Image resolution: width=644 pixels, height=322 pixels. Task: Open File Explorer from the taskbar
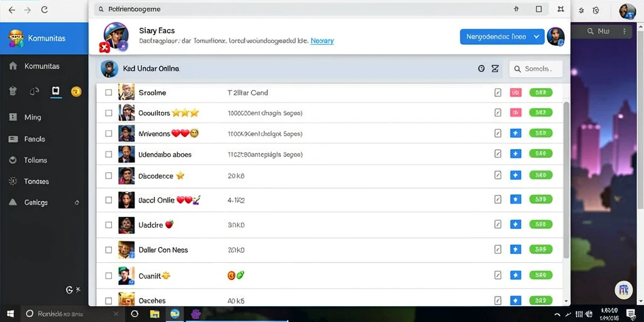(x=155, y=314)
